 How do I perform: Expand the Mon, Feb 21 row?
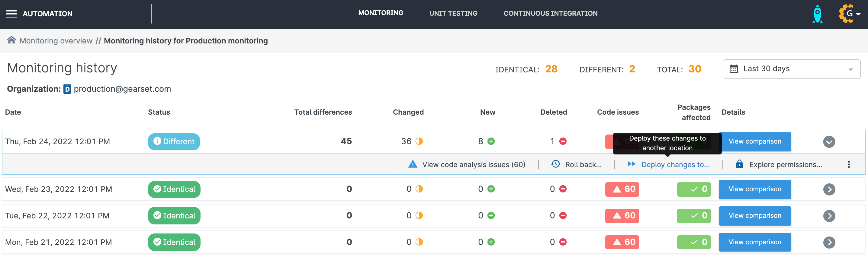click(829, 242)
